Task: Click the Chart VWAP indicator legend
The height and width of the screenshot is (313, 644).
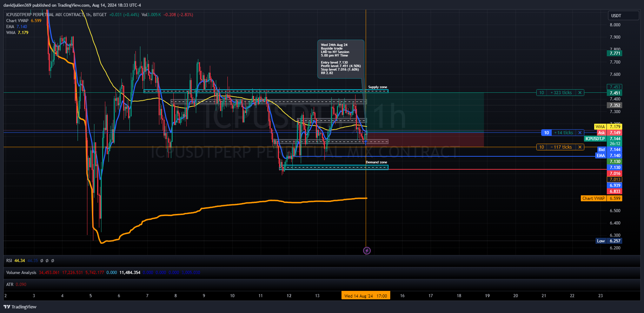Action: (x=24, y=21)
